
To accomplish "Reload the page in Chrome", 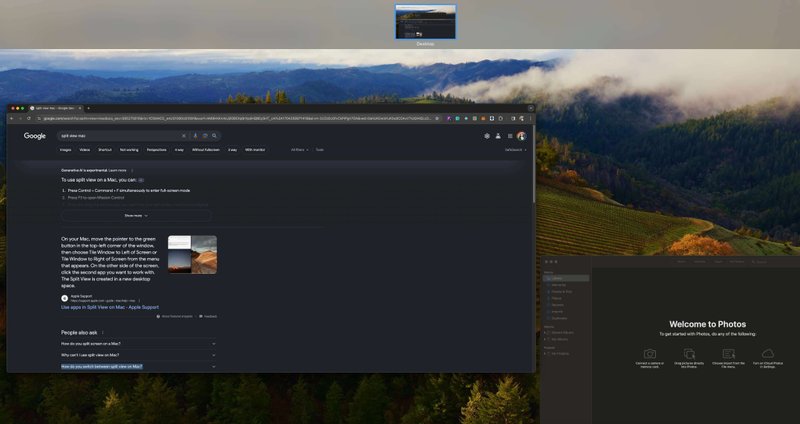I will [x=29, y=118].
